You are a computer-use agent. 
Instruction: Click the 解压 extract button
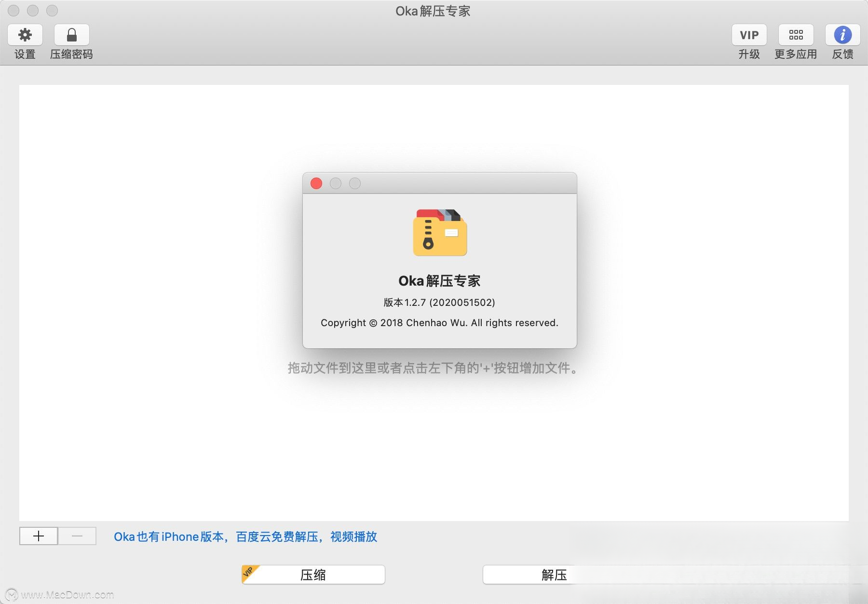(x=554, y=575)
